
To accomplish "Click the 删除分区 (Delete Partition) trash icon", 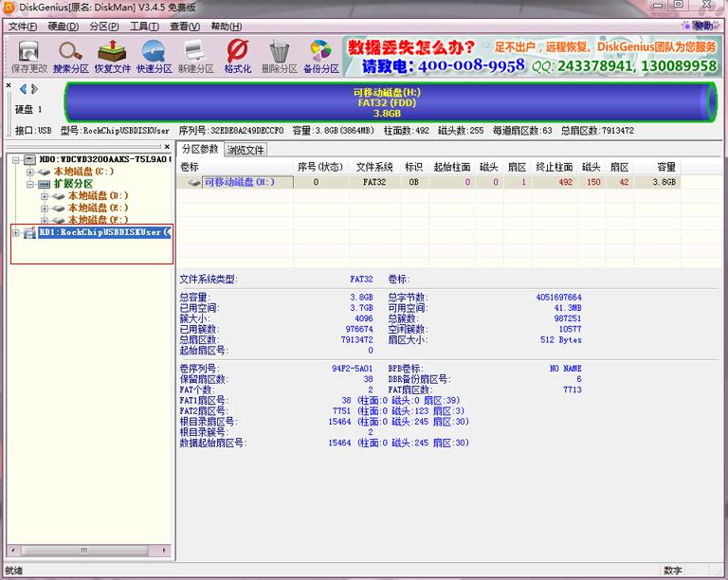I will 279,56.
